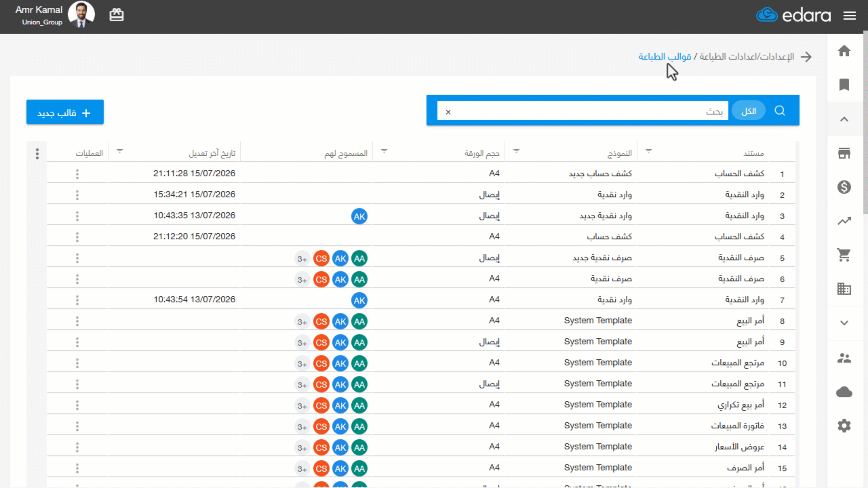Click +3 more users badge in row 8
The height and width of the screenshot is (488, 868).
pos(302,321)
